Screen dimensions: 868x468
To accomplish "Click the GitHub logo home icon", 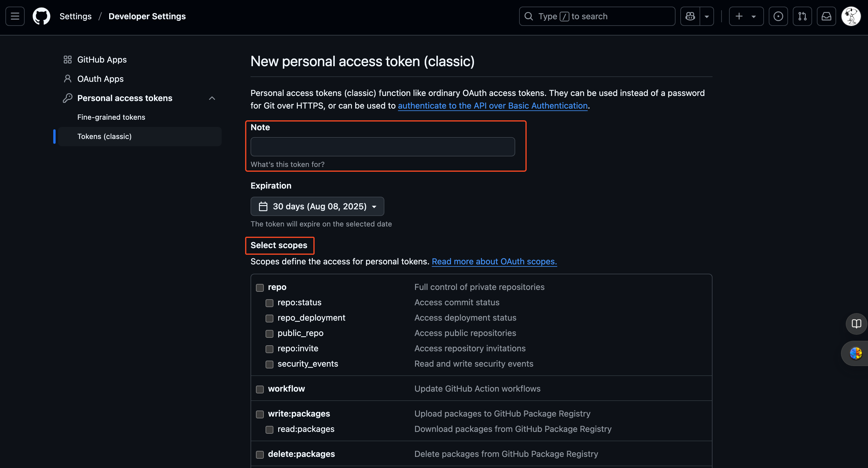I will pyautogui.click(x=41, y=16).
